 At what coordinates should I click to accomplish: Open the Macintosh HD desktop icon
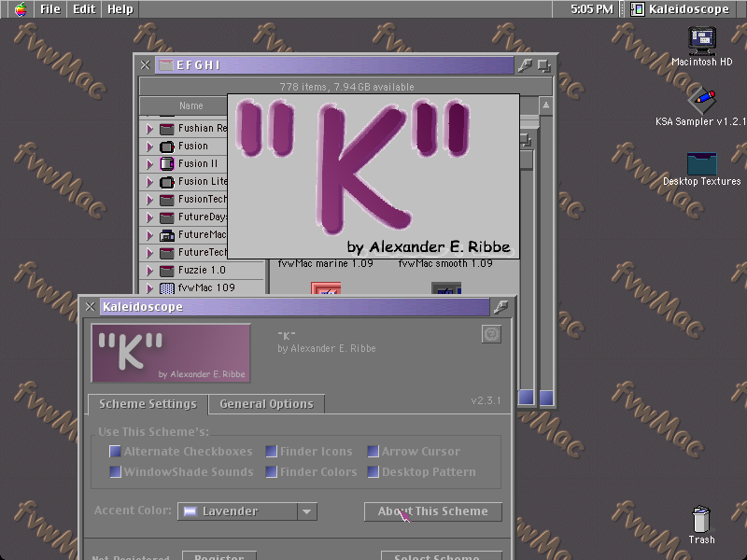[x=702, y=40]
